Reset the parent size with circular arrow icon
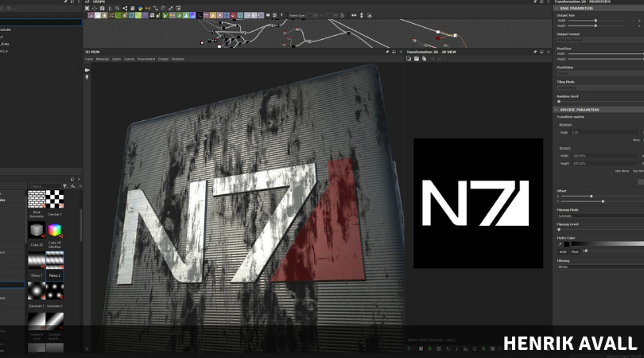 point(342,15)
